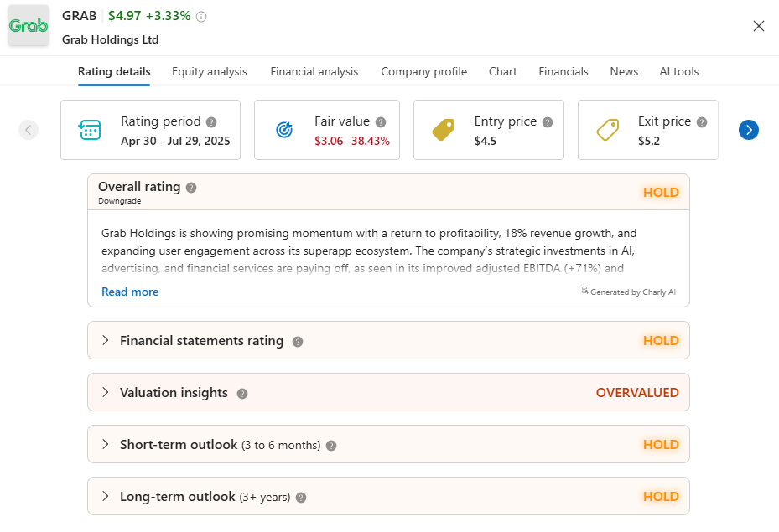
Task: Select the Rating details tab
Action: (114, 71)
